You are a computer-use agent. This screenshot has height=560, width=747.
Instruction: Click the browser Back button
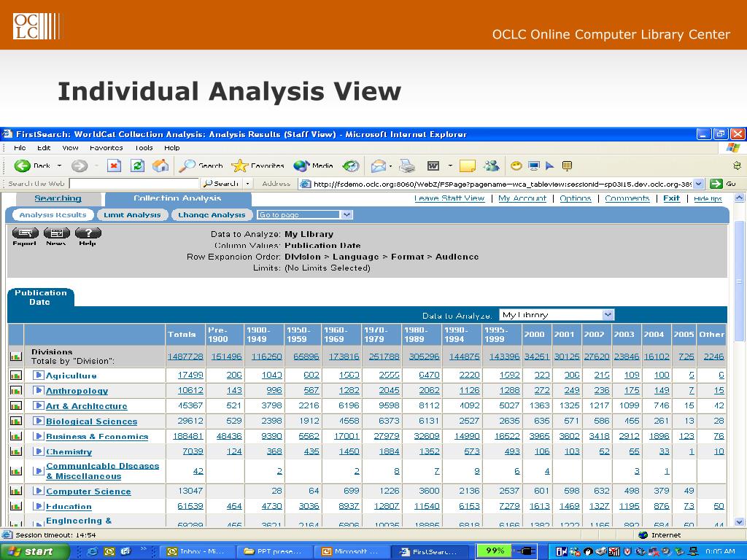(32, 166)
